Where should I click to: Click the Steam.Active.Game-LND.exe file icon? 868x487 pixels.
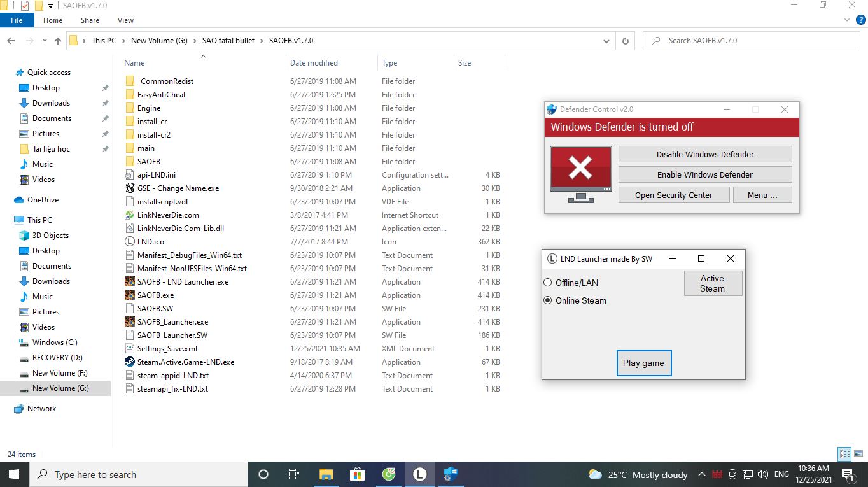click(x=130, y=362)
